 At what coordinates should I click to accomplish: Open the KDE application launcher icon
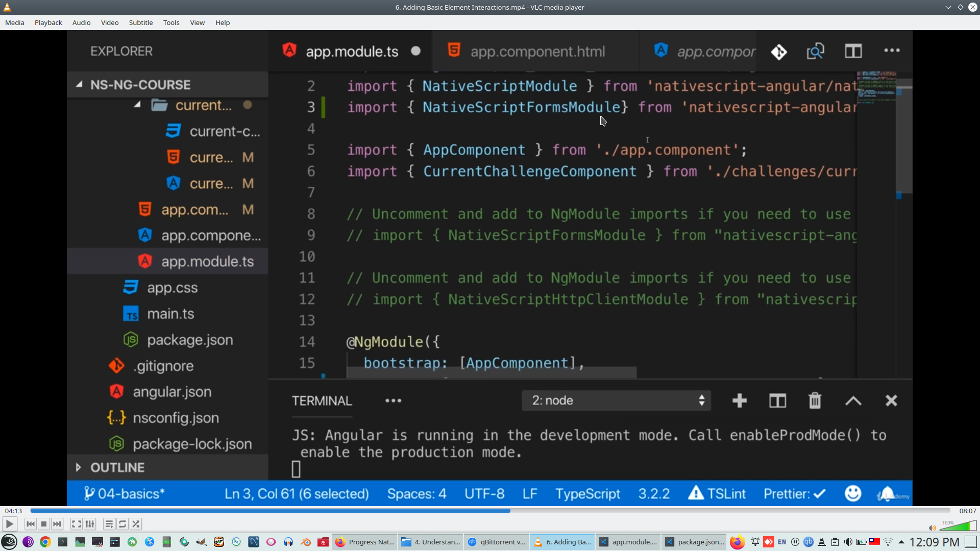point(9,542)
